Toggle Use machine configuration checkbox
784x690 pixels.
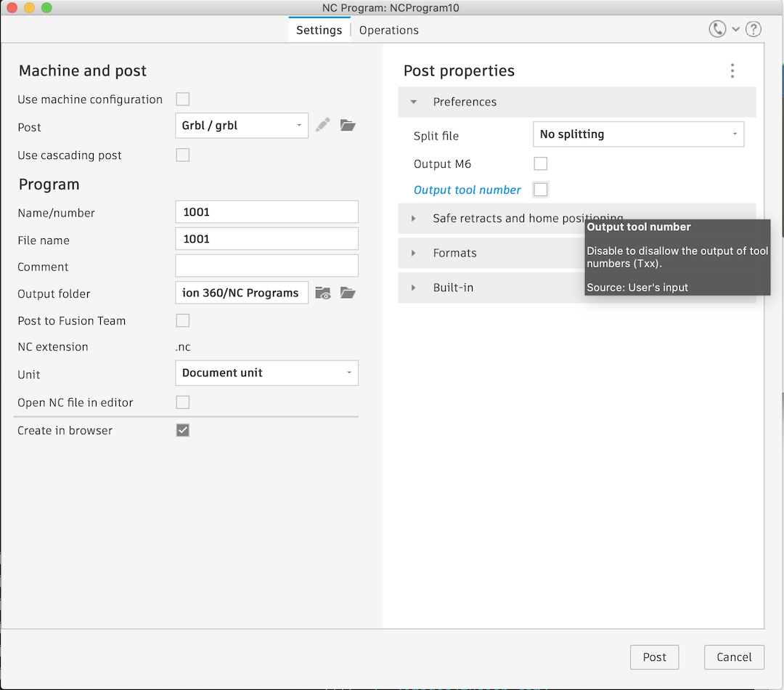pos(182,99)
